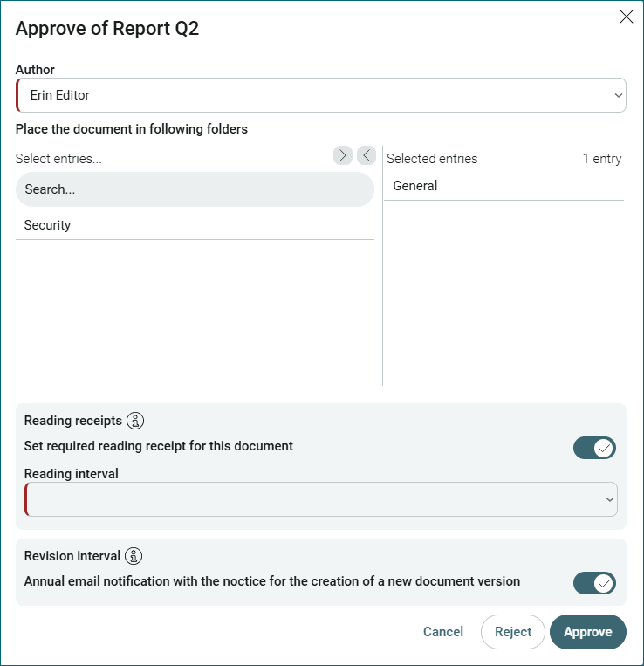Focus the folder Search field

coord(195,189)
